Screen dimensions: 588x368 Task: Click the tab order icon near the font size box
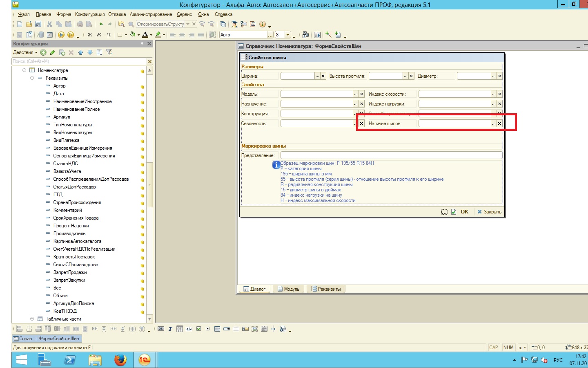[305, 35]
